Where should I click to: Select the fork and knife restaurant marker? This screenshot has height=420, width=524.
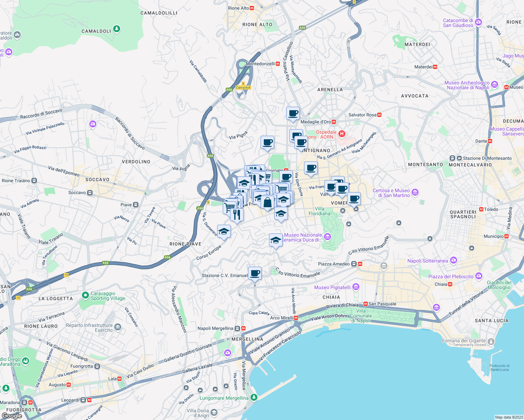pyautogui.click(x=237, y=215)
